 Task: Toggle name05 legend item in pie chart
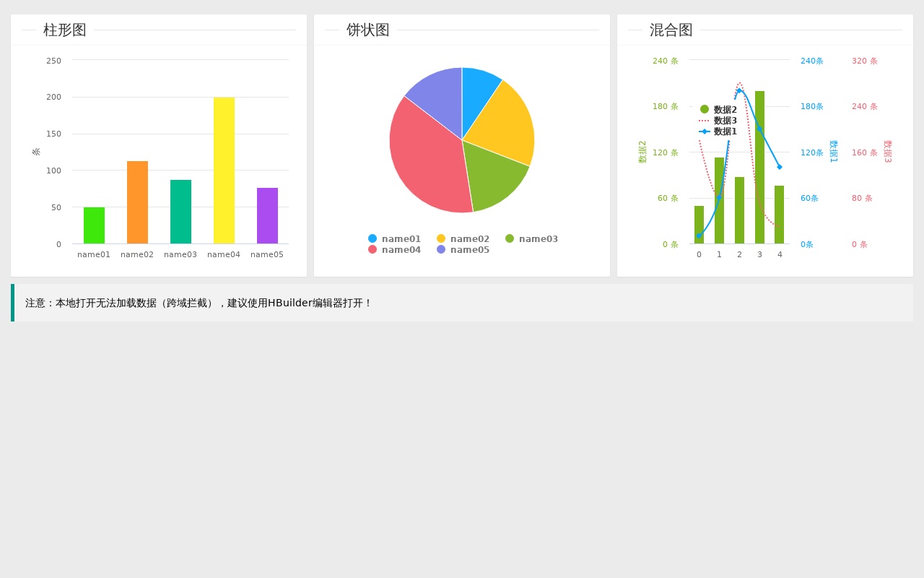coord(463,250)
